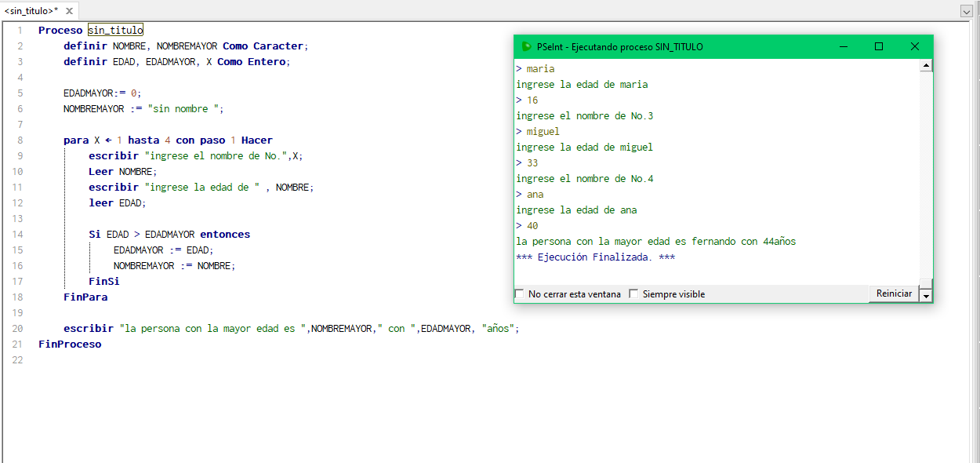Click the output line 'ingrese la edad de miguel'
The height and width of the screenshot is (463, 980).
pyautogui.click(x=585, y=147)
